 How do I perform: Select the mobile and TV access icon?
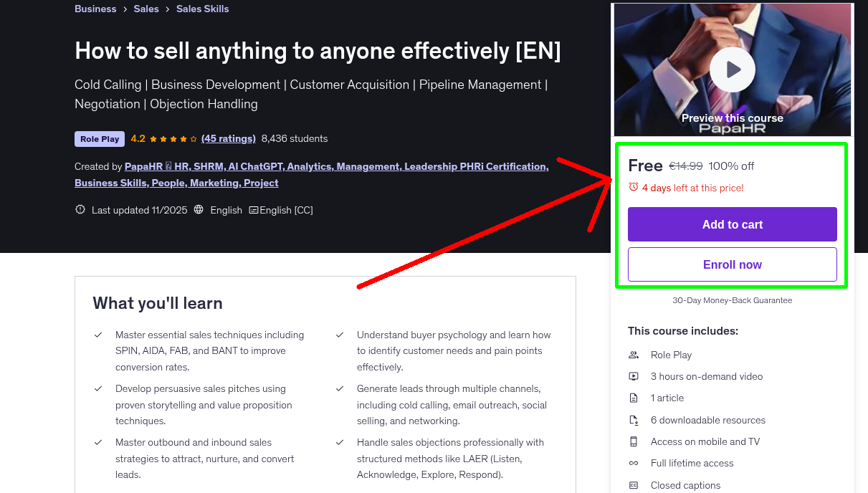(634, 441)
